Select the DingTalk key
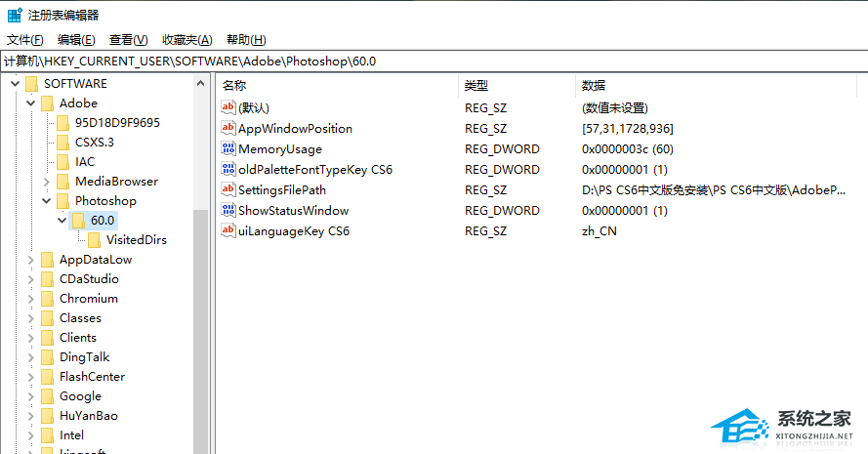 click(85, 357)
